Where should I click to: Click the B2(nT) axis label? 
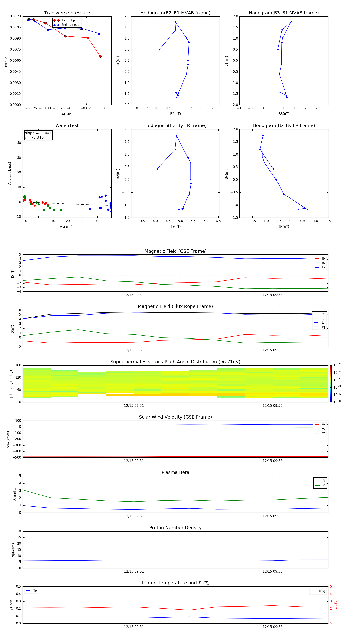pos(175,114)
